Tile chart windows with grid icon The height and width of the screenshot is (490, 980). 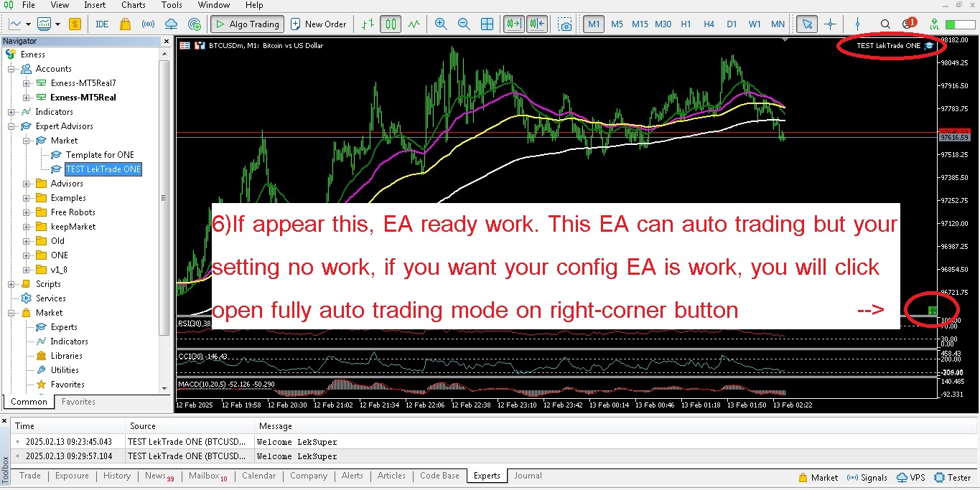click(487, 24)
